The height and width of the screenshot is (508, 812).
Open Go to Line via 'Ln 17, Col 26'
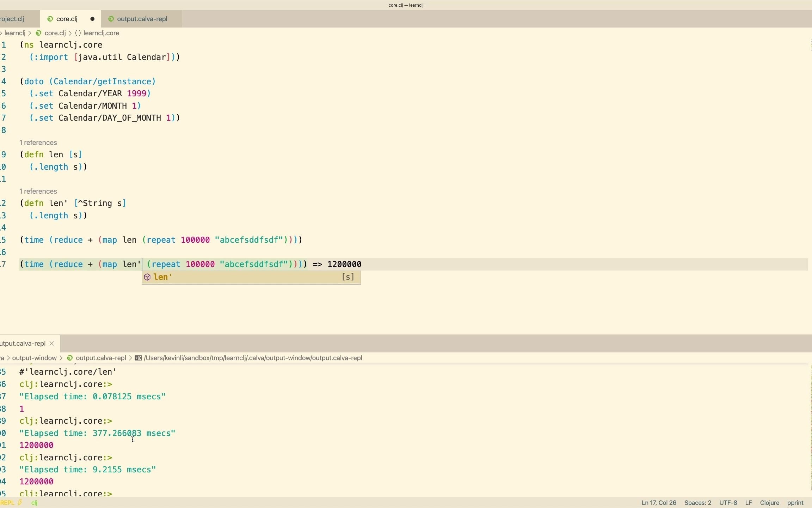[x=659, y=503]
